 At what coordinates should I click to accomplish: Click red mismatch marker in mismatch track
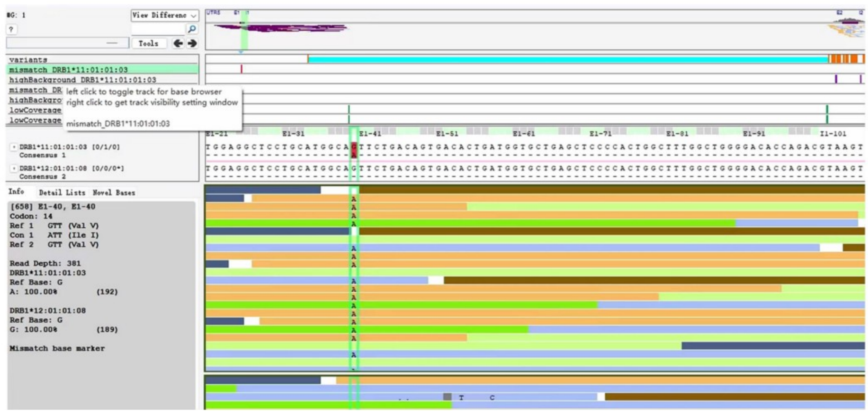[x=241, y=69]
